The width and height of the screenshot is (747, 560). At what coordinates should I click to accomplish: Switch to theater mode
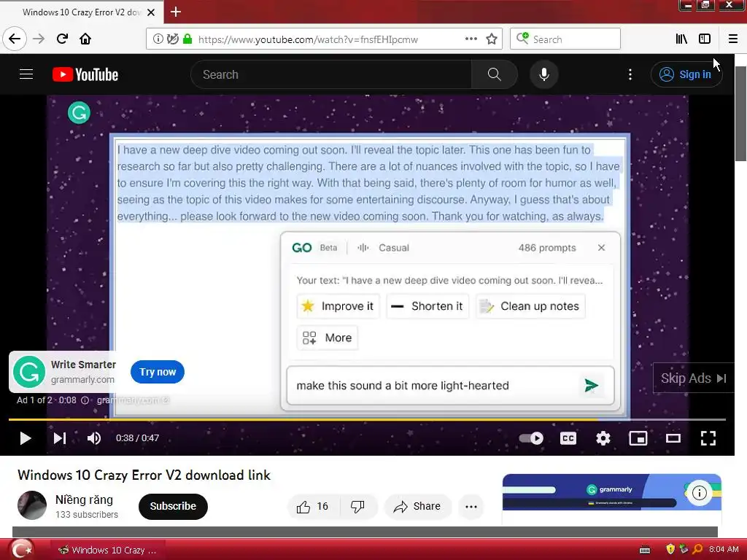[x=673, y=438]
